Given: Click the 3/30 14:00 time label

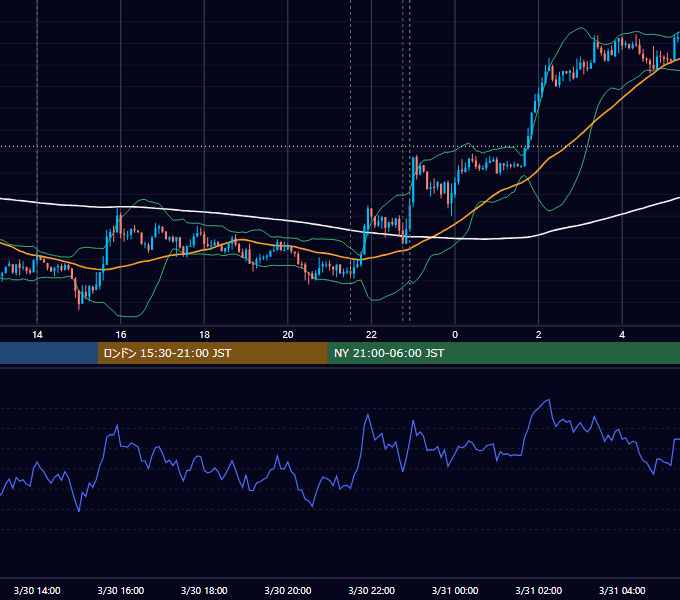Looking at the screenshot, I should point(37,590).
